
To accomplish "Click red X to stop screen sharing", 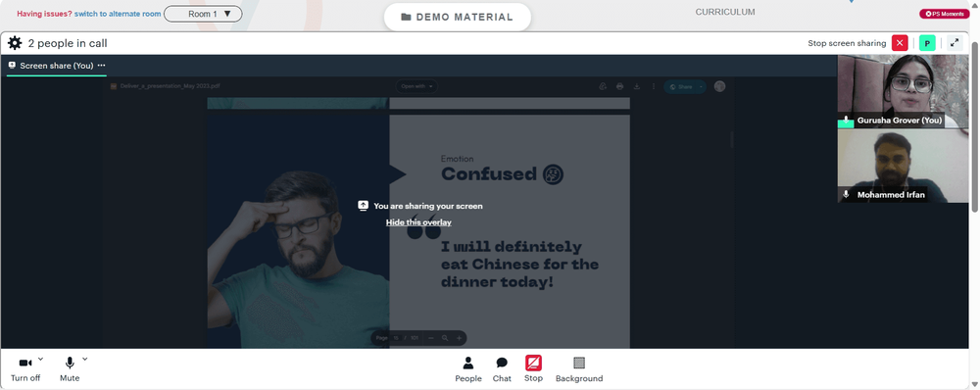I will tap(900, 43).
